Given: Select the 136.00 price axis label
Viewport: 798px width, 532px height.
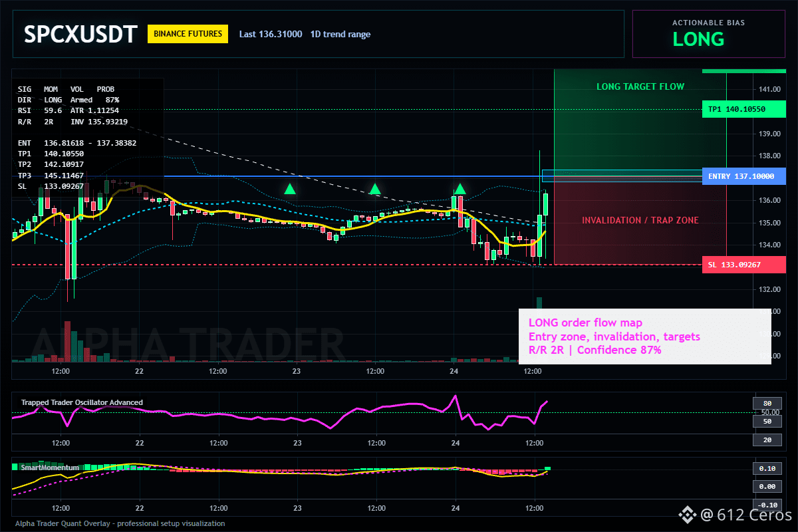Looking at the screenshot, I should tap(770, 200).
